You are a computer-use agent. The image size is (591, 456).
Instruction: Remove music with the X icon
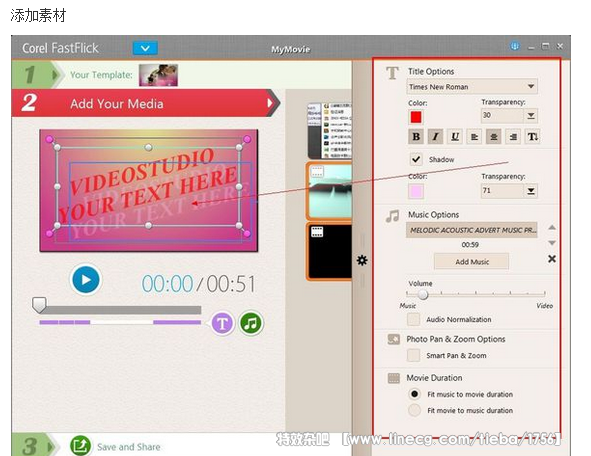[x=552, y=259]
